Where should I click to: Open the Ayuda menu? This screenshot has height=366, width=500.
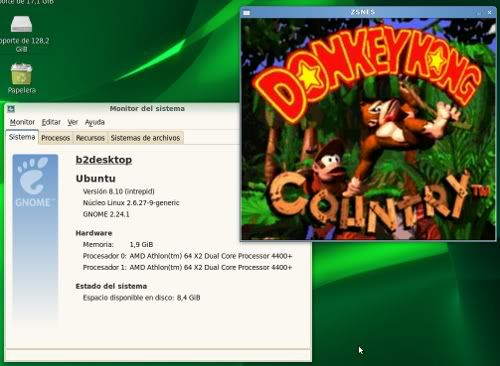95,122
